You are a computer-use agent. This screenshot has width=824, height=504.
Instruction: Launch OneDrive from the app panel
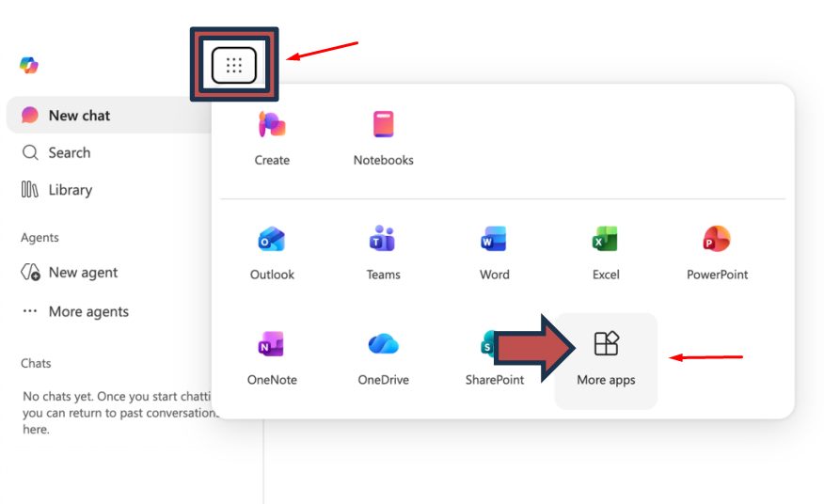coord(383,358)
